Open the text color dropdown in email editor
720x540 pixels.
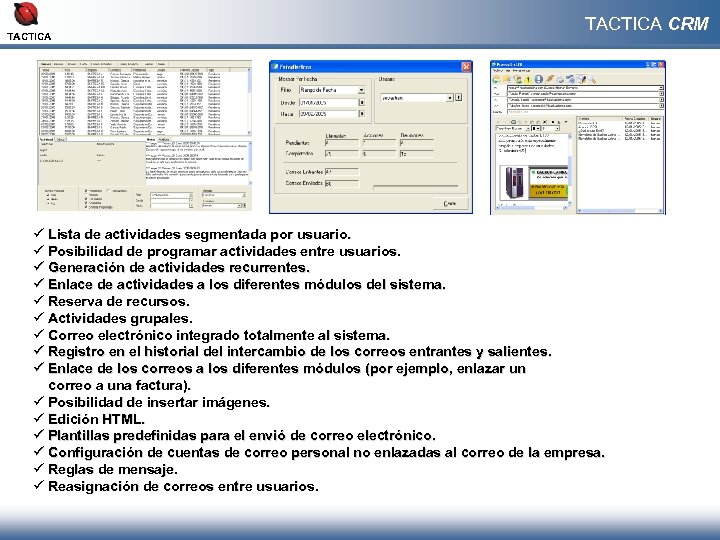point(536,129)
